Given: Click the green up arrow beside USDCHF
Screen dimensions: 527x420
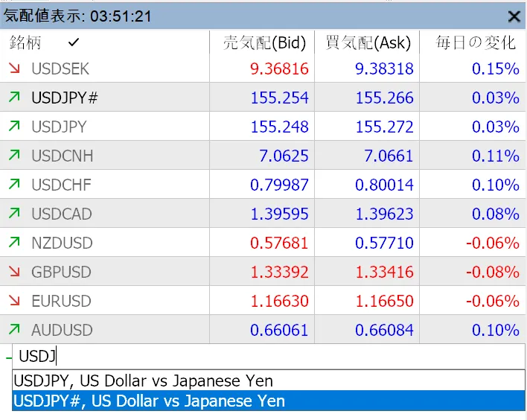Looking at the screenshot, I should (14, 184).
